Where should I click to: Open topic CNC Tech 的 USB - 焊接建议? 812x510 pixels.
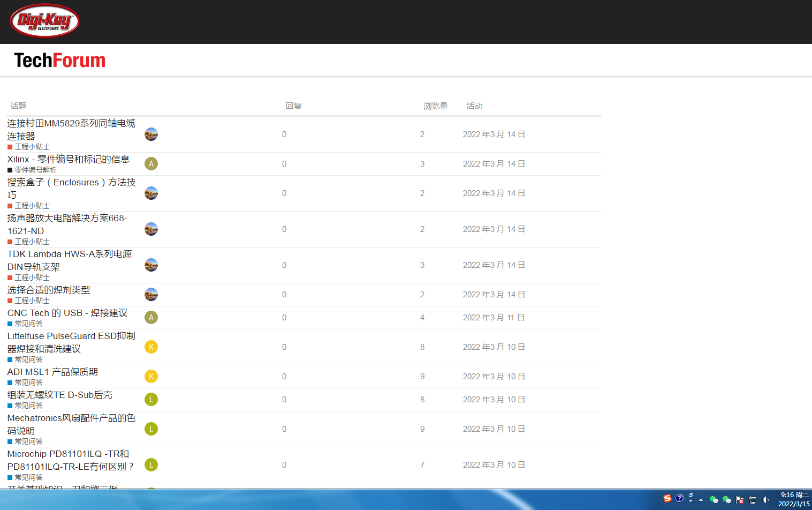67,313
